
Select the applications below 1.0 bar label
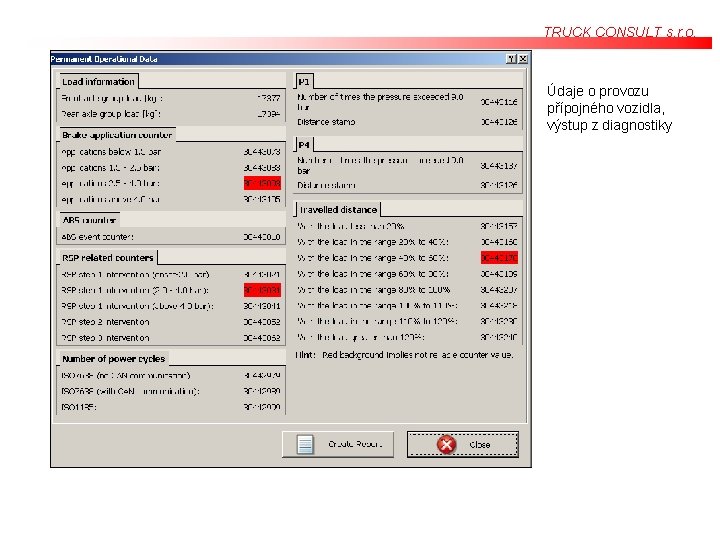111,152
